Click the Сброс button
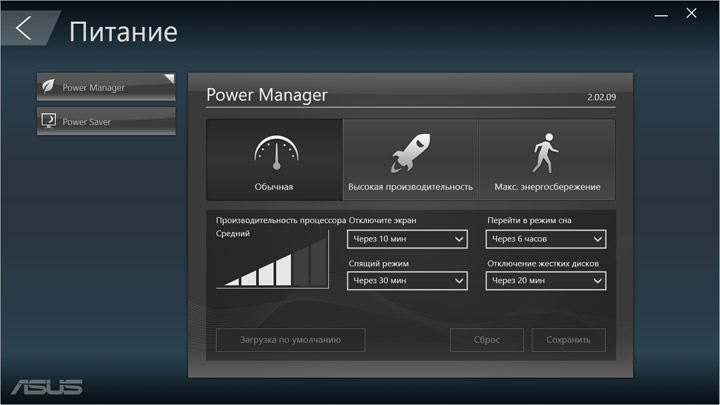The width and height of the screenshot is (720, 405). pos(487,340)
